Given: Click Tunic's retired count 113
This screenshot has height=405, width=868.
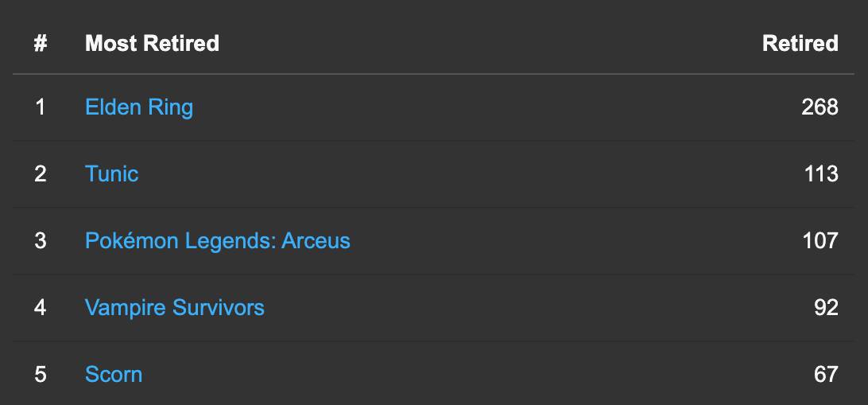Looking at the screenshot, I should pos(821,173).
